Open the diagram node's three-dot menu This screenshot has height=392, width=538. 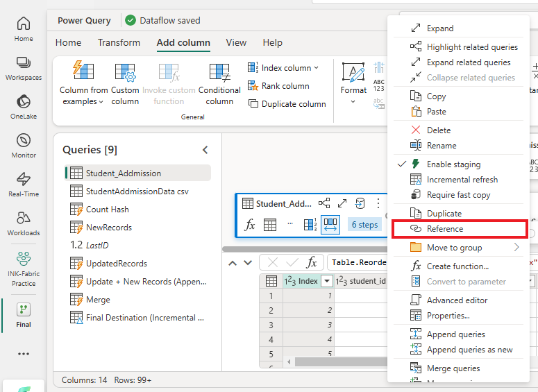tap(378, 203)
